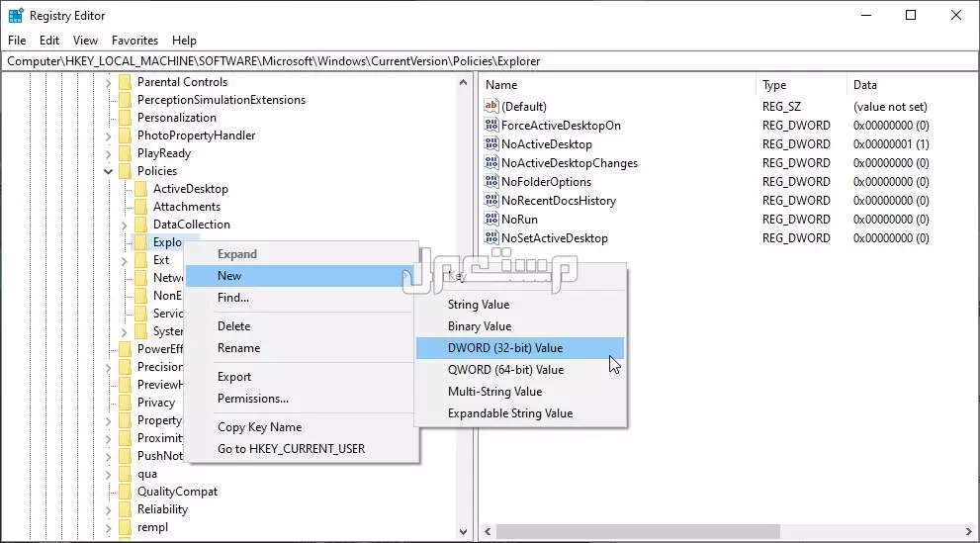Collapse the Policies key
The image size is (980, 543).
click(x=108, y=171)
